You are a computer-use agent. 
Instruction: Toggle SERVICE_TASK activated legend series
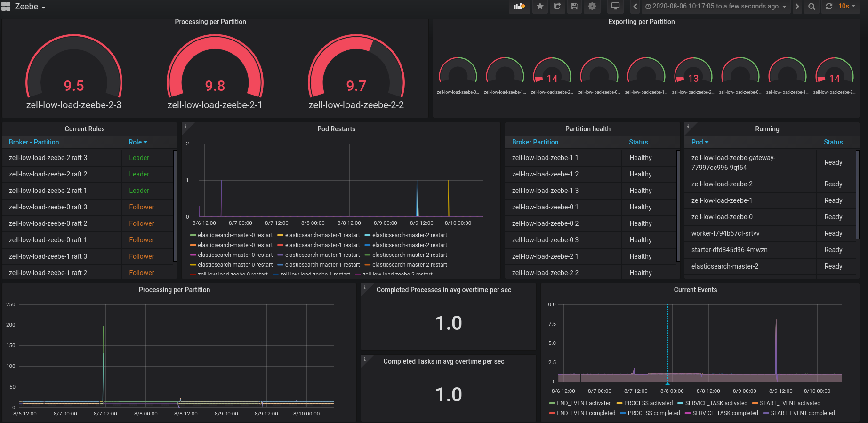712,403
